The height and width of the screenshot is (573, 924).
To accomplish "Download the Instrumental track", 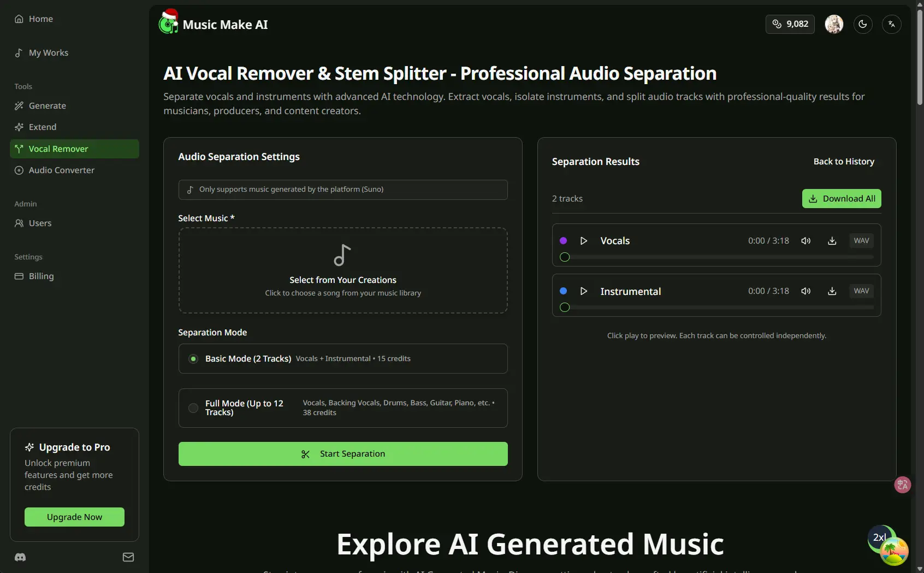I will pos(832,291).
